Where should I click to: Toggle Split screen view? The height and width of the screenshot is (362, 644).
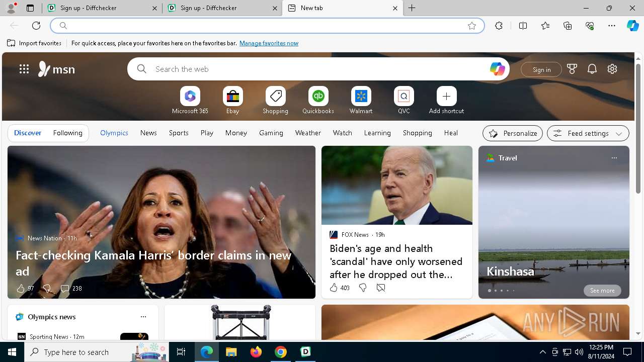523,26
